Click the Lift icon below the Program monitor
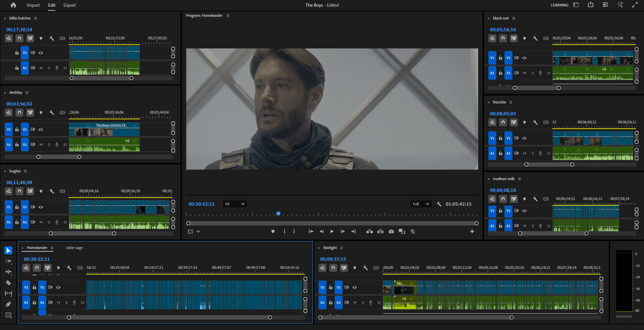Image resolution: width=644 pixels, height=330 pixels. [369, 232]
